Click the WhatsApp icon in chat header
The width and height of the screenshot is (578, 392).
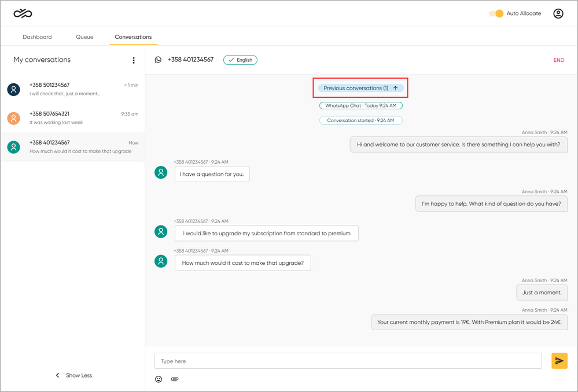(x=158, y=60)
